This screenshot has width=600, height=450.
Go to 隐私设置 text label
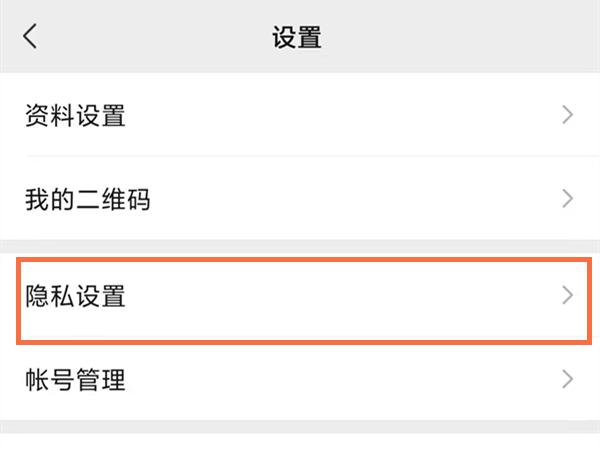click(75, 296)
